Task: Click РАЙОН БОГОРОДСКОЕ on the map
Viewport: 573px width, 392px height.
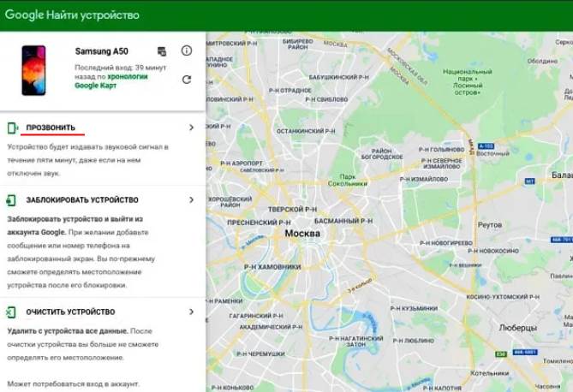Action: [x=382, y=154]
